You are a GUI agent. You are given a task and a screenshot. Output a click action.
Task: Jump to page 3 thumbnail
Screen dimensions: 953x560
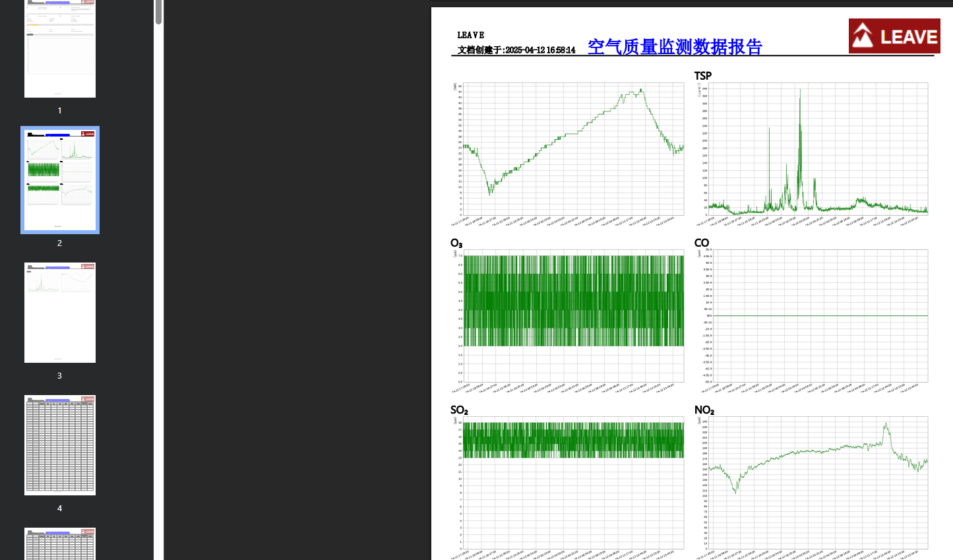(x=60, y=313)
